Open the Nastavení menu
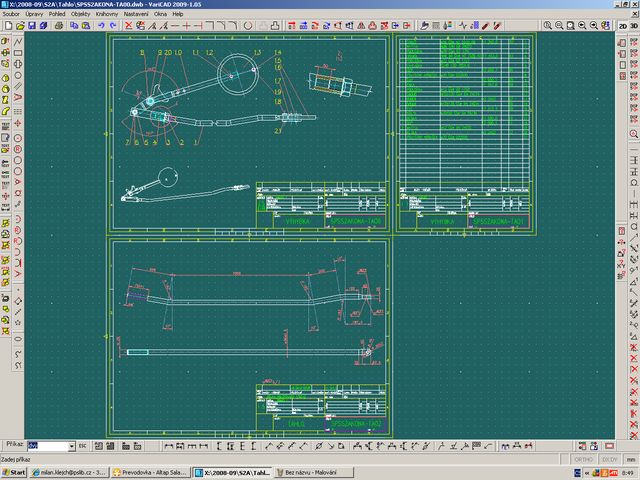This screenshot has width=640, height=480. [x=136, y=14]
